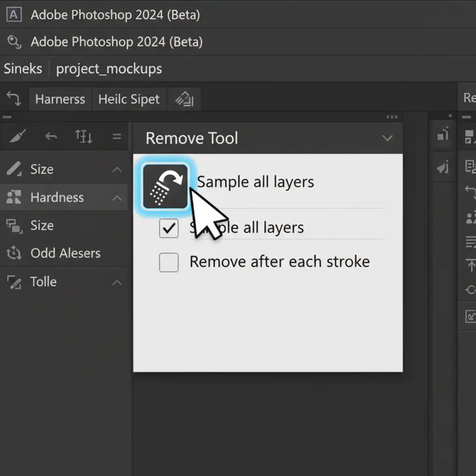
Task: Click the Odd Alesers rotate icon
Action: click(x=13, y=253)
